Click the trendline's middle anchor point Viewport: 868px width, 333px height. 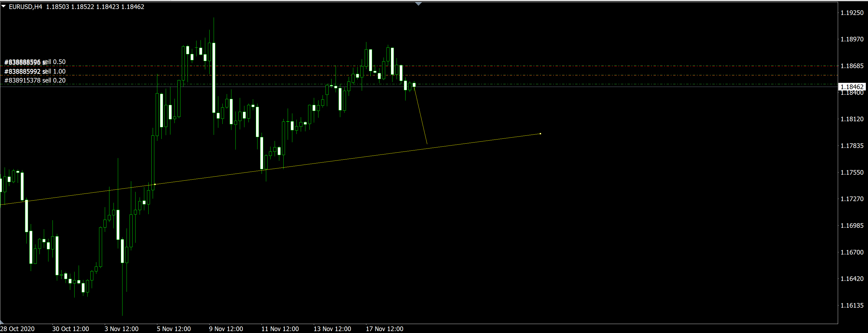click(155, 184)
